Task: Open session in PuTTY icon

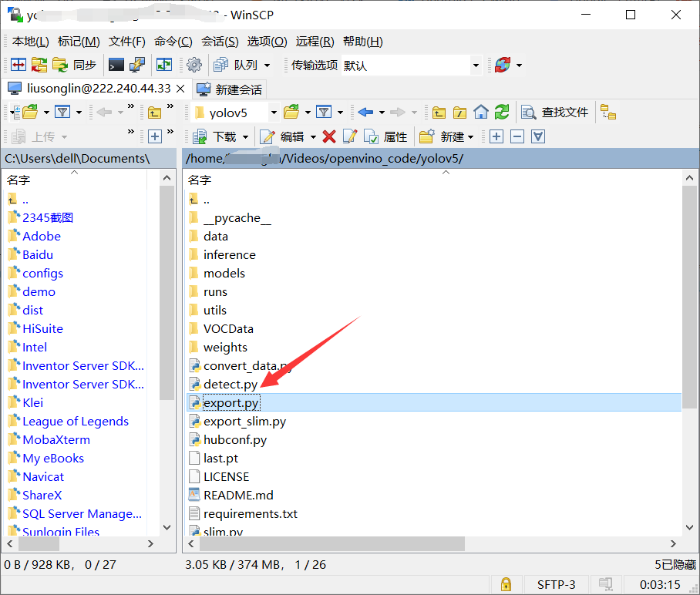Action: [137, 66]
